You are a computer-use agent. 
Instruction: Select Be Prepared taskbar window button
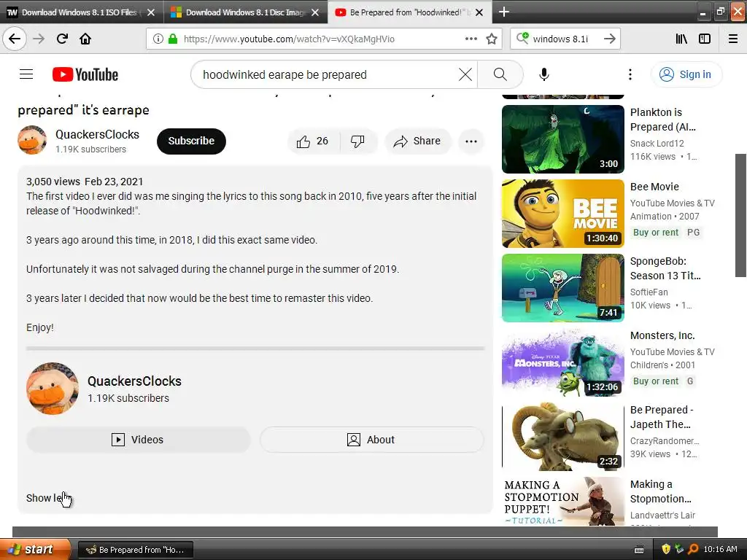[x=135, y=550]
